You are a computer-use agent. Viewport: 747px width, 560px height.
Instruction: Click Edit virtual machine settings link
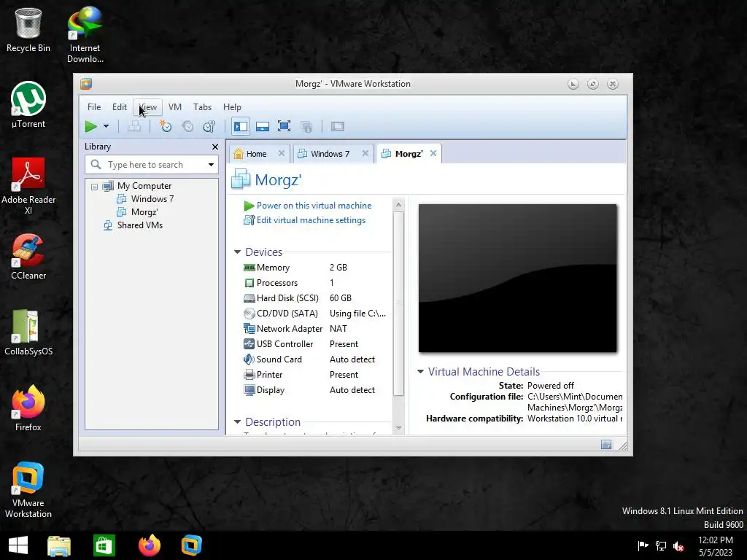click(311, 220)
